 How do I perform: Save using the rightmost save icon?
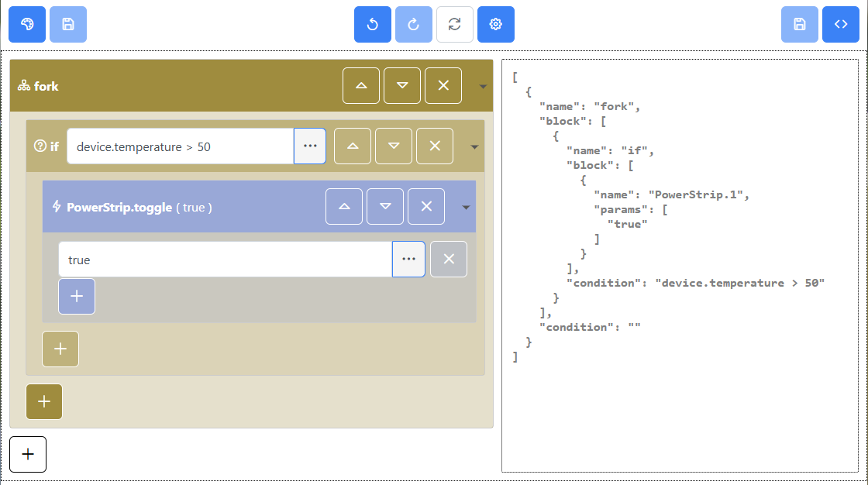pos(799,24)
